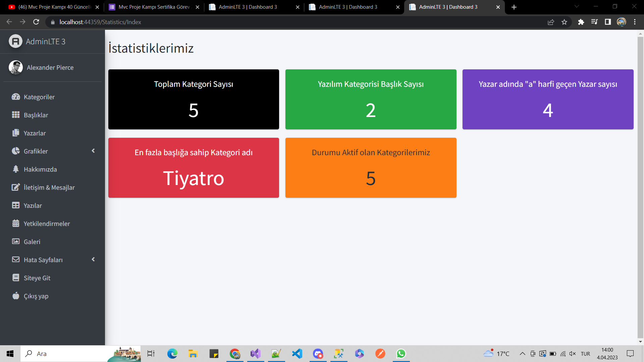644x362 pixels.
Task: Select the Kategoriler sidebar icon
Action: click(x=16, y=97)
